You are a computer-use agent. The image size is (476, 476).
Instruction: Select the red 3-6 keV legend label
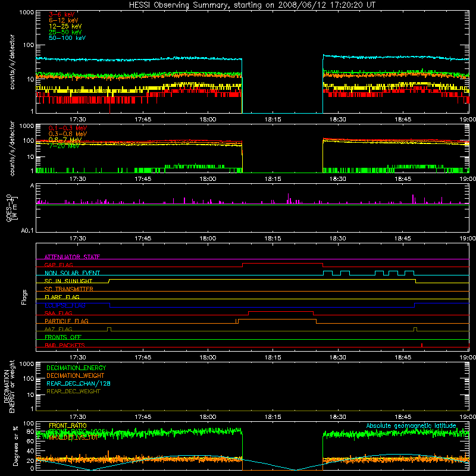[x=62, y=14]
